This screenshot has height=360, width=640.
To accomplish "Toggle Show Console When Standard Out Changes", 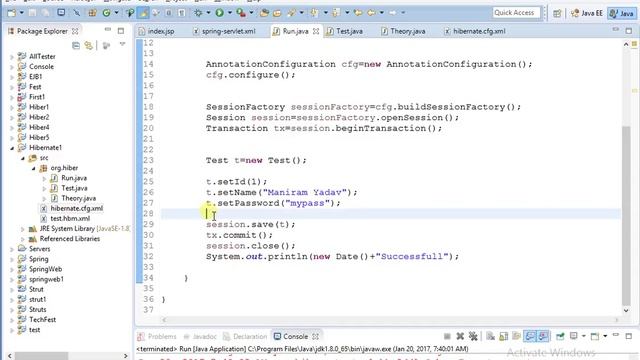I will pyautogui.click(x=530, y=336).
